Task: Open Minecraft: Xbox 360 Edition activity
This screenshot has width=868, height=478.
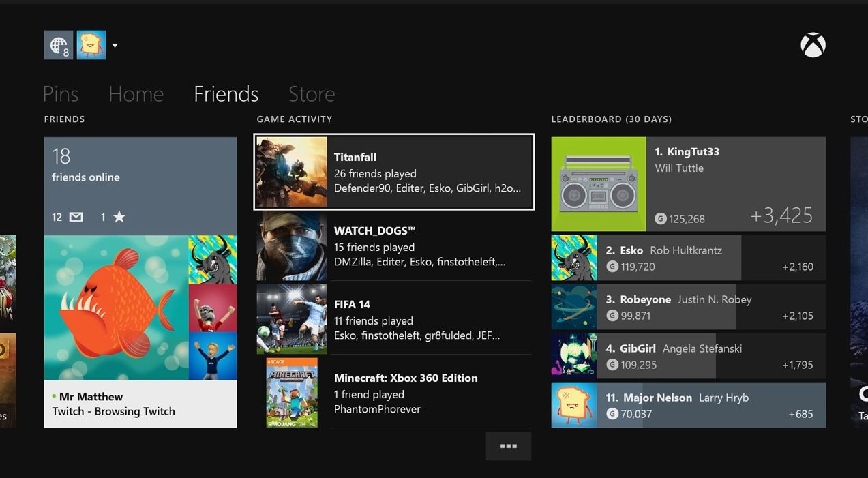Action: (394, 393)
